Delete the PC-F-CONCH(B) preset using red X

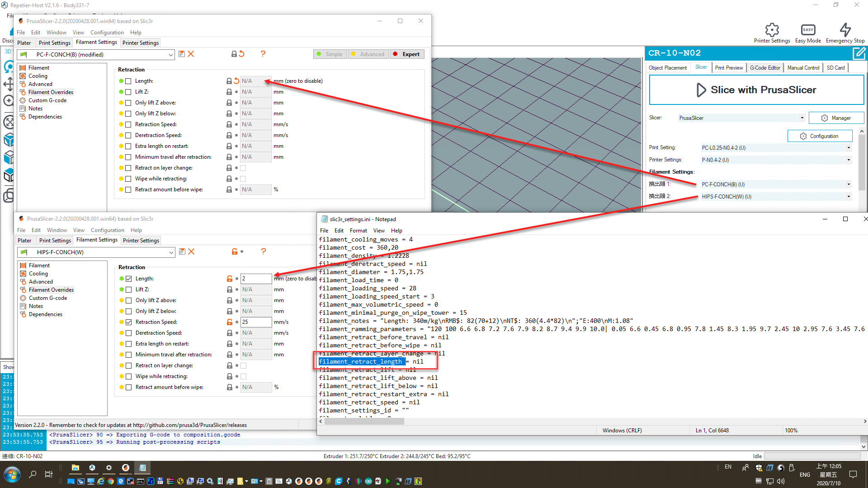tap(191, 54)
